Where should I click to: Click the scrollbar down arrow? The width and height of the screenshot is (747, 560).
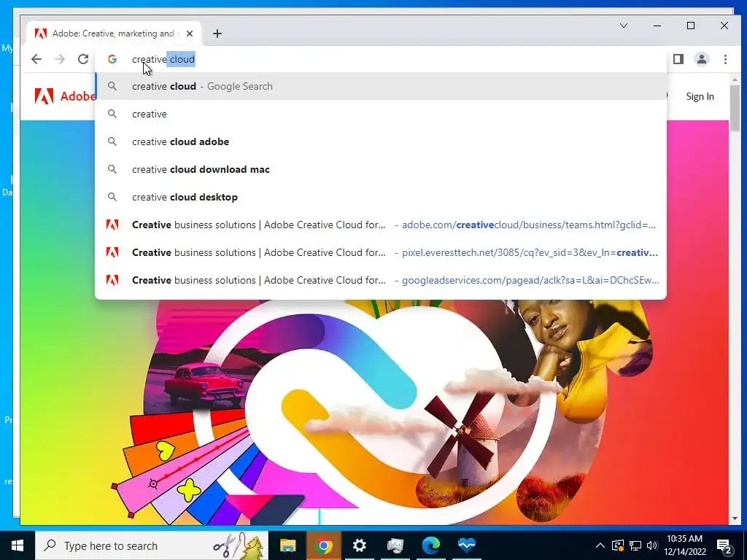(735, 518)
